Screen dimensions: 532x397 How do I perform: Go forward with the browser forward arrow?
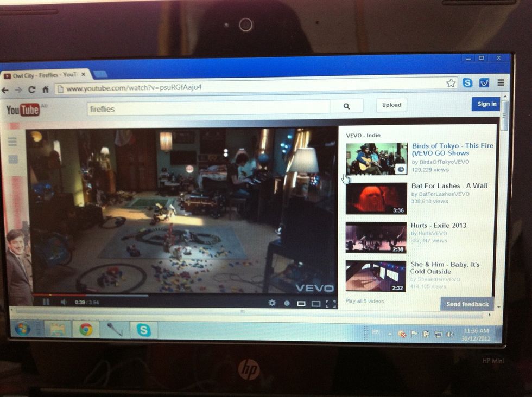[18, 90]
